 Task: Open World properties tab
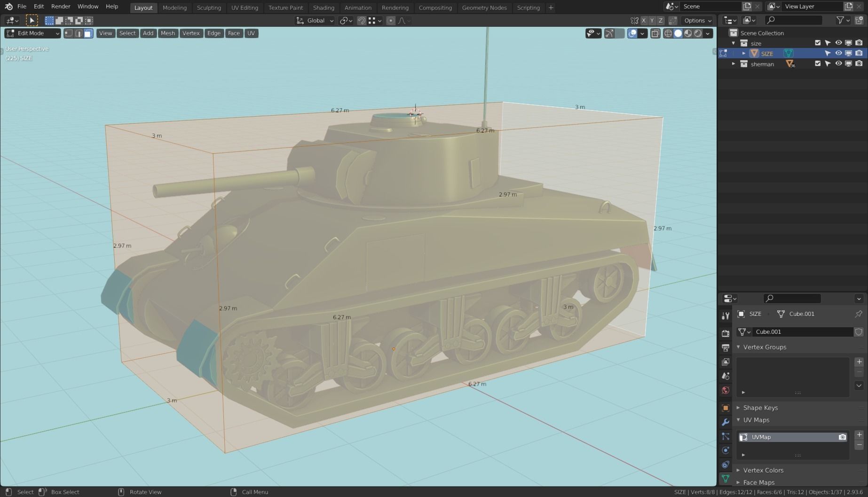click(x=726, y=390)
